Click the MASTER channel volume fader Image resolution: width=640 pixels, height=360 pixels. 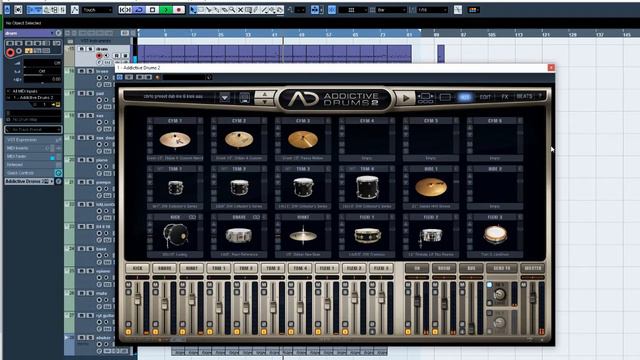click(533, 298)
